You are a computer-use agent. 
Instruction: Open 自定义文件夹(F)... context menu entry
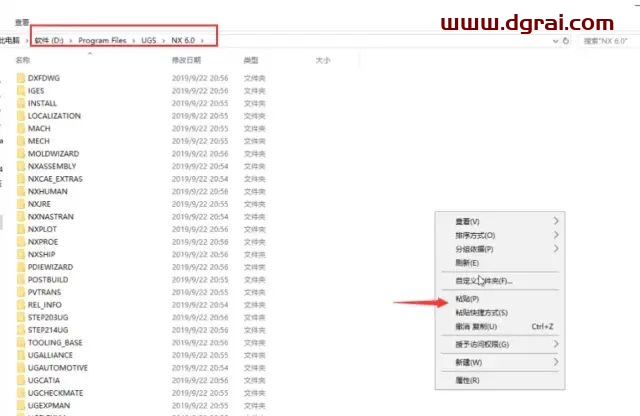(484, 281)
